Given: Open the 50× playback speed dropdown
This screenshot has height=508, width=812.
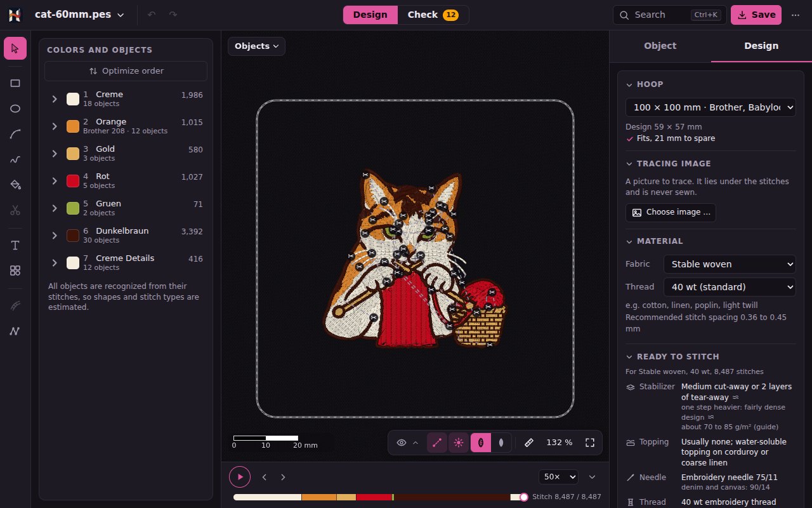Looking at the screenshot, I should click(558, 477).
